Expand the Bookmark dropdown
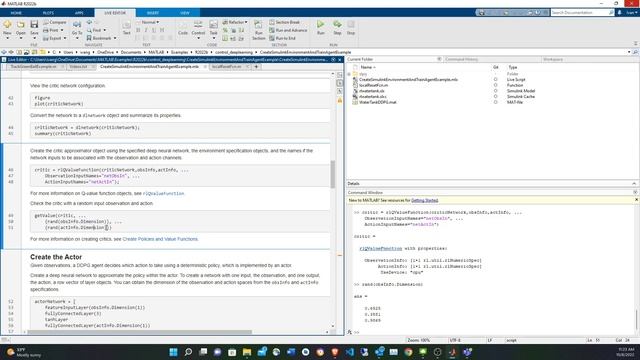This screenshot has width=640, height=360. [115, 38]
